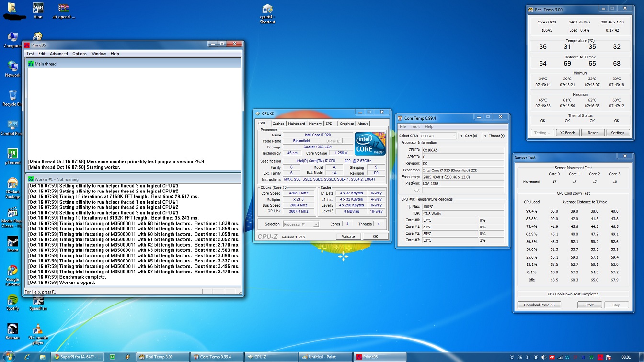This screenshot has width=644, height=362.
Task: Switch to the Memory tab in CPU-Z
Action: 315,124
